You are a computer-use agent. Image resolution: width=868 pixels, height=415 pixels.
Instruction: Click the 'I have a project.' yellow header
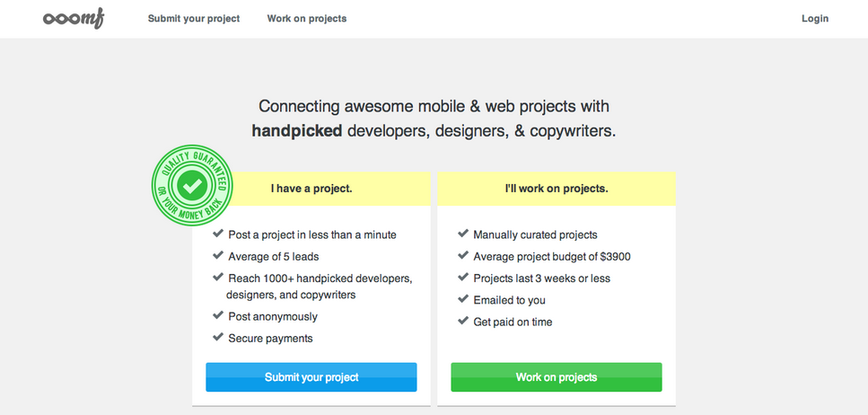click(x=311, y=189)
